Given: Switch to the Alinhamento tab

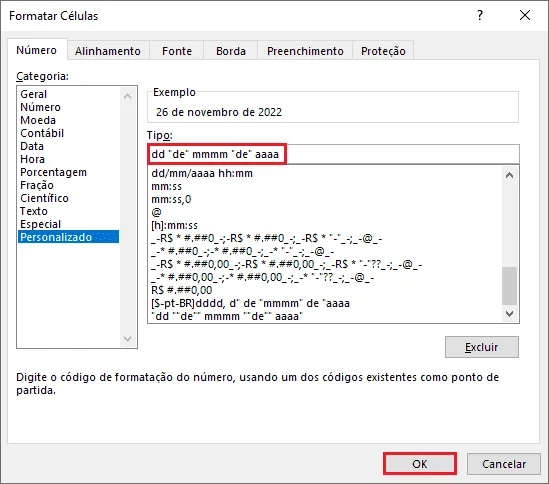Looking at the screenshot, I should click(108, 51).
